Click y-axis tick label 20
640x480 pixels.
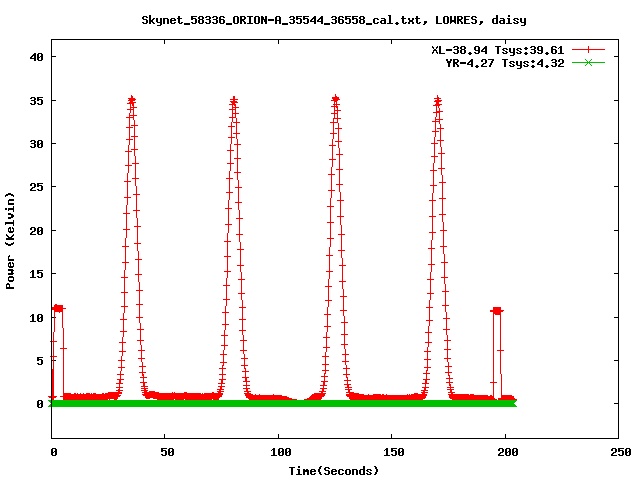click(x=36, y=231)
